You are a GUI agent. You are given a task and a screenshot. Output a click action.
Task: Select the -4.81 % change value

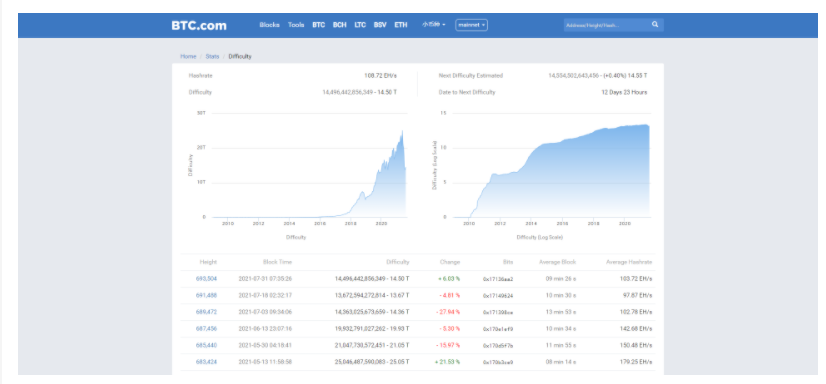(x=450, y=296)
